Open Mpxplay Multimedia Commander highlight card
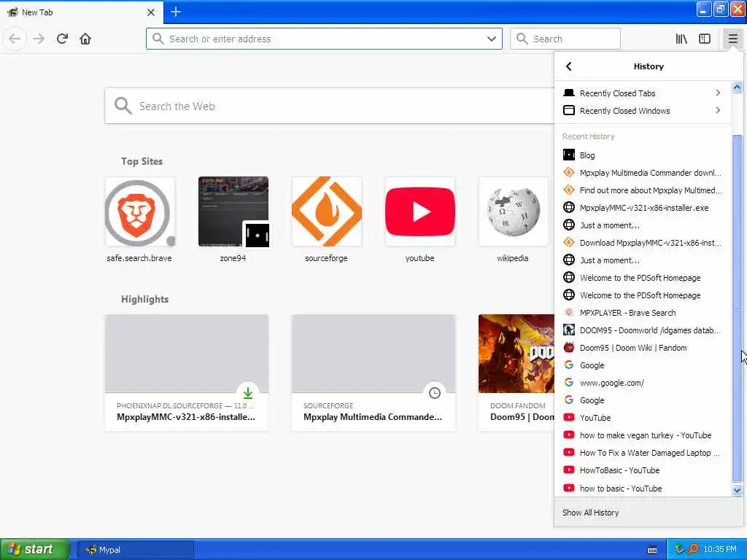Screen dimensions: 747x560 click(x=373, y=373)
